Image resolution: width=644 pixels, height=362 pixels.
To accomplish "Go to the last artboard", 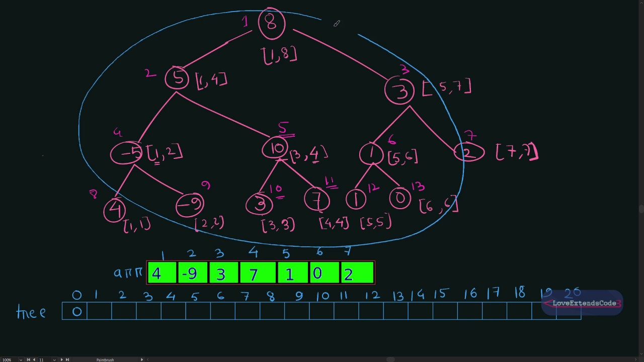I will point(67,360).
